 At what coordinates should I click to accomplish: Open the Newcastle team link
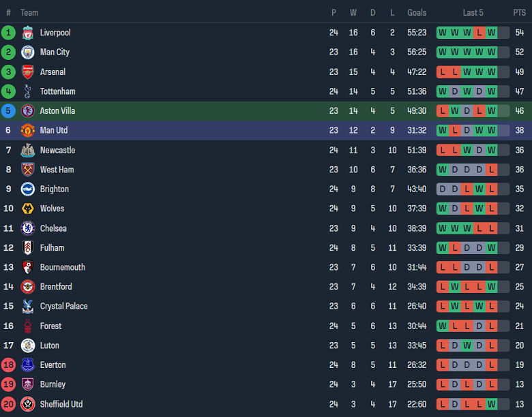57,150
